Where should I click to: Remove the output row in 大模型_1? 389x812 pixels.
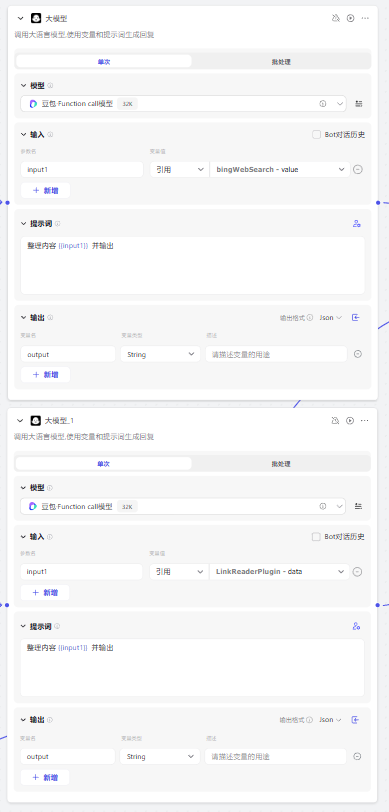357,757
